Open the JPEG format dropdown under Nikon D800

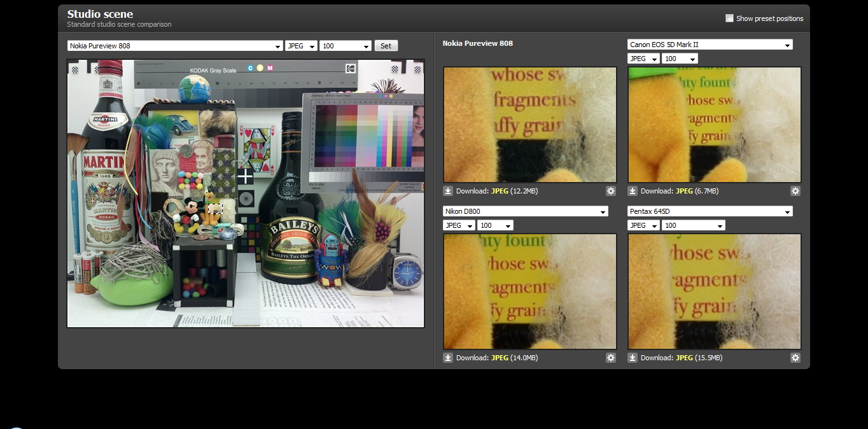459,225
